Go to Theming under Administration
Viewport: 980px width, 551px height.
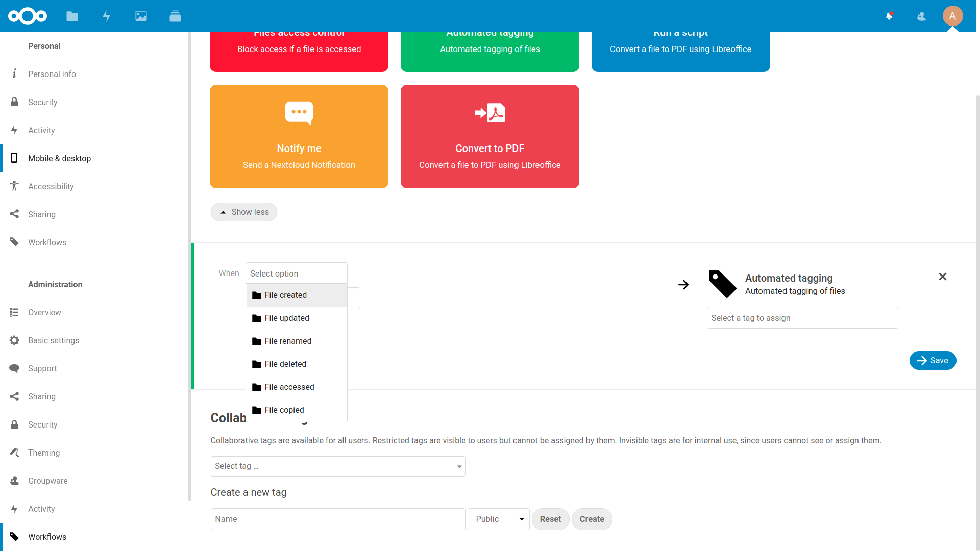click(44, 453)
